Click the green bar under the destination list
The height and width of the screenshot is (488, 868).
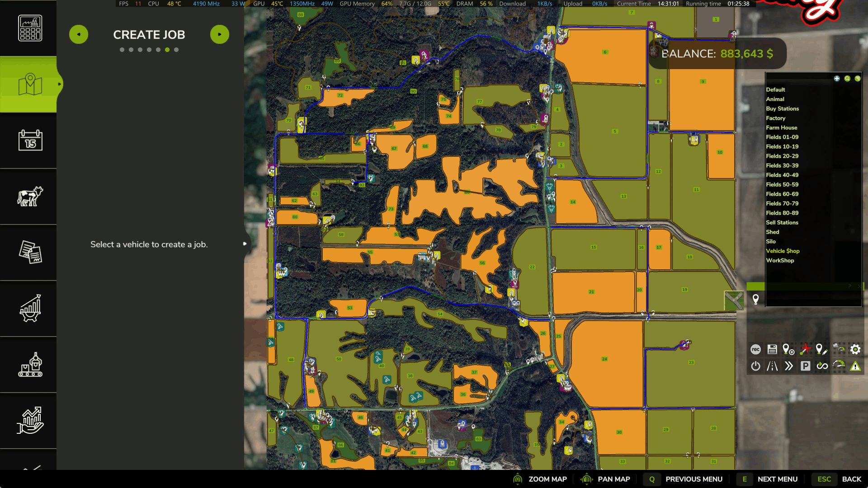805,286
